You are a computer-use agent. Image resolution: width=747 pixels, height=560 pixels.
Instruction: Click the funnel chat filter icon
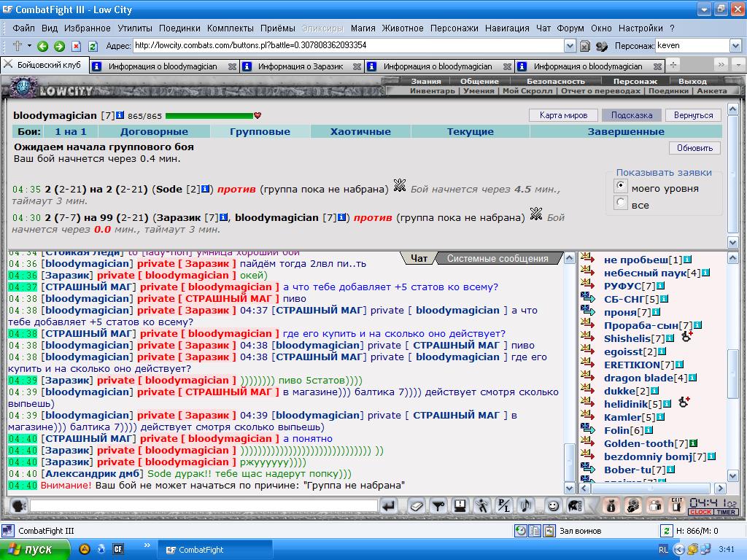tap(438, 505)
